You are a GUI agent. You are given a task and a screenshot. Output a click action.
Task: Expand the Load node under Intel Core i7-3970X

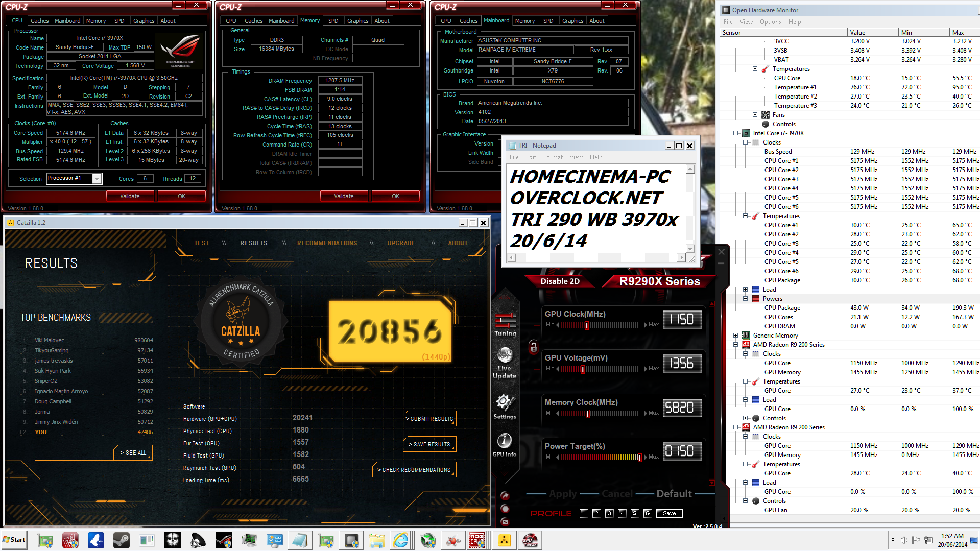[746, 290]
